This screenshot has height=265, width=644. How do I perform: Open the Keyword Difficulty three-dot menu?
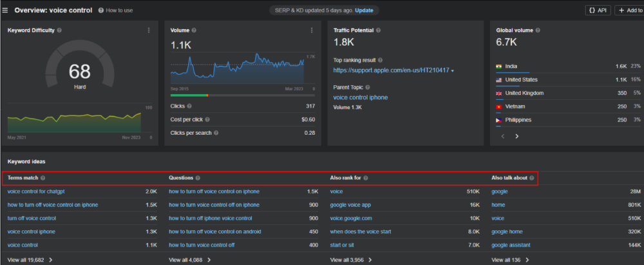(149, 30)
